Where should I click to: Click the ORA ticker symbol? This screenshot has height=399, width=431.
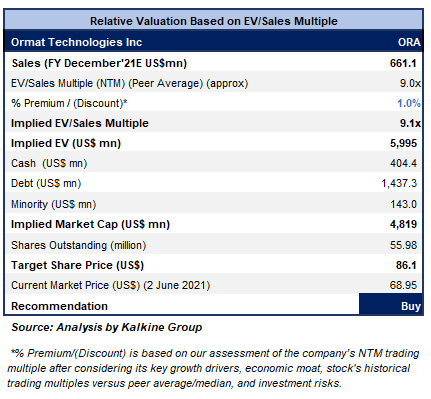(x=409, y=42)
